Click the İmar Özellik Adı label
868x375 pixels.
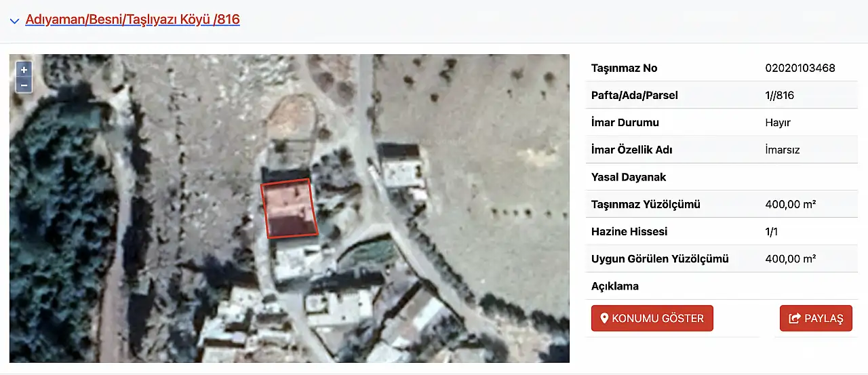point(632,150)
